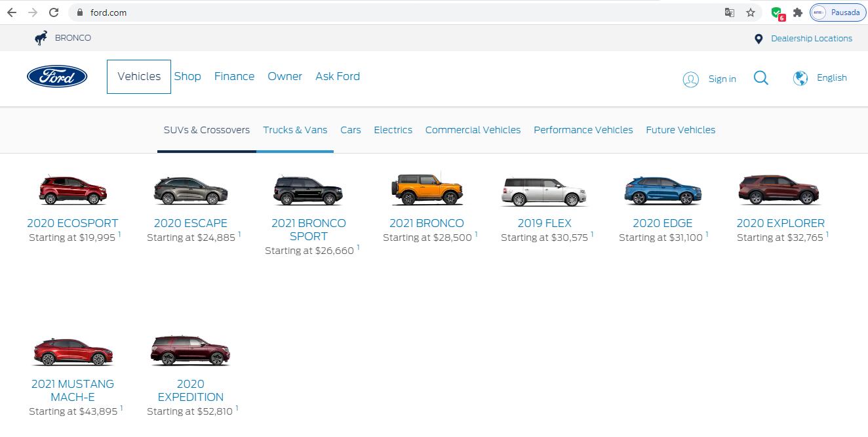Click the translate page icon in address bar
868x437 pixels.
[x=729, y=12]
